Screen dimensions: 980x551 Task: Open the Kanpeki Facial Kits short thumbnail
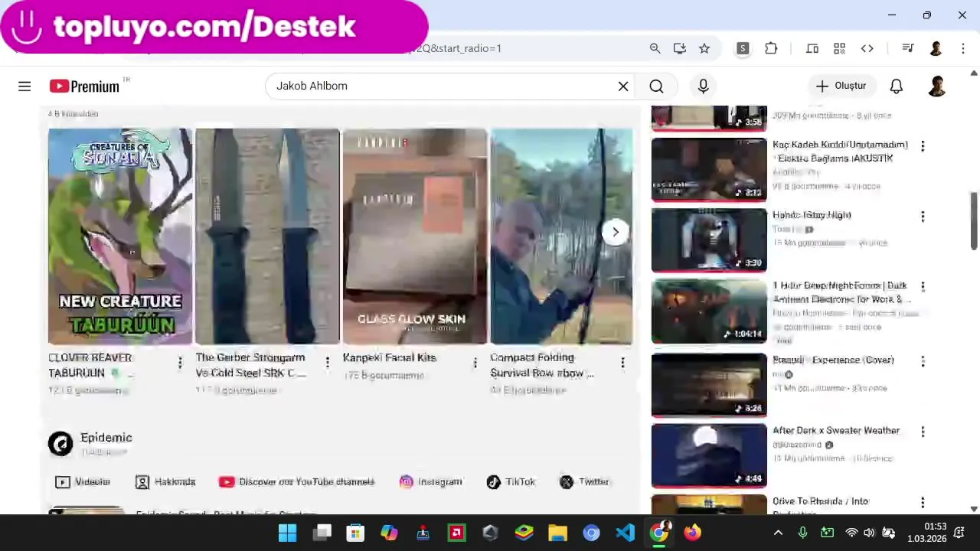415,236
